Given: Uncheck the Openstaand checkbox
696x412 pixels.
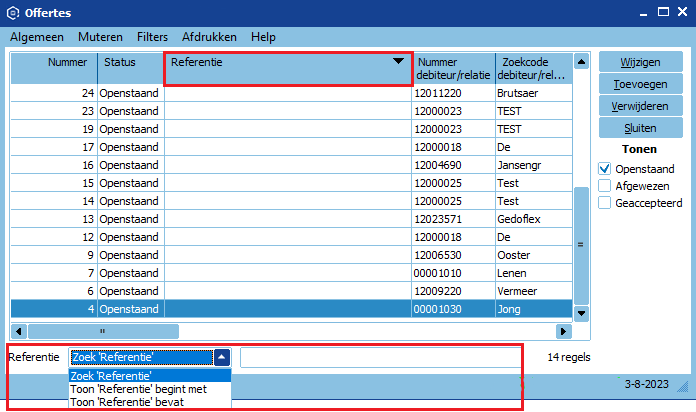Looking at the screenshot, I should (x=604, y=169).
